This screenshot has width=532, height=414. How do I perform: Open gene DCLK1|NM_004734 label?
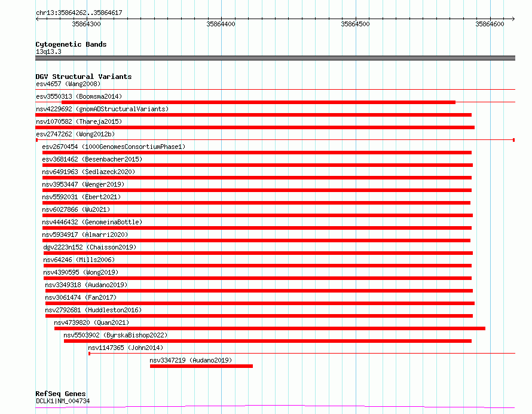pyautogui.click(x=63, y=401)
